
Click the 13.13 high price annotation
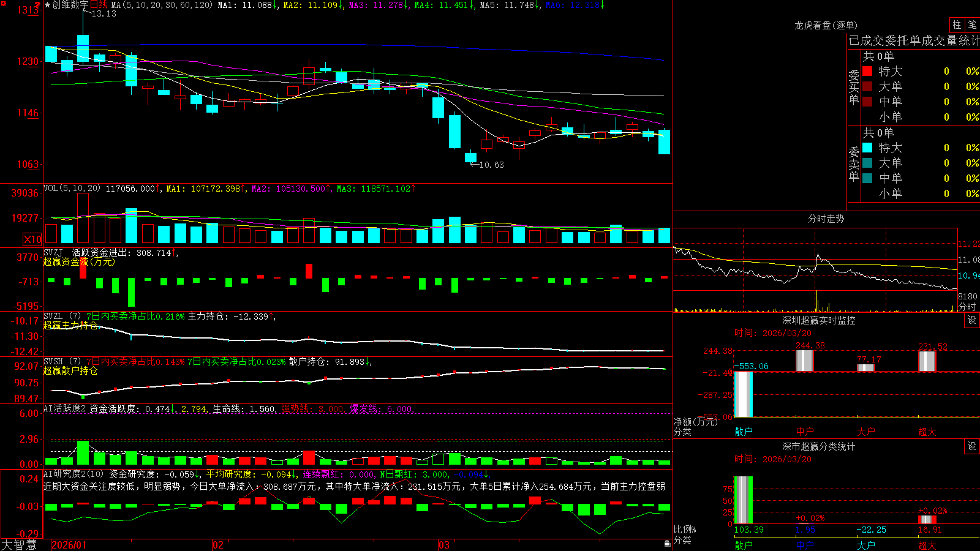(x=104, y=13)
